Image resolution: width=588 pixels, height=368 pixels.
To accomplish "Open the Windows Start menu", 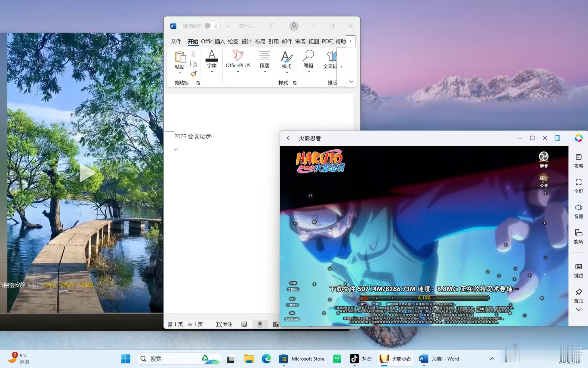I will pyautogui.click(x=126, y=359).
